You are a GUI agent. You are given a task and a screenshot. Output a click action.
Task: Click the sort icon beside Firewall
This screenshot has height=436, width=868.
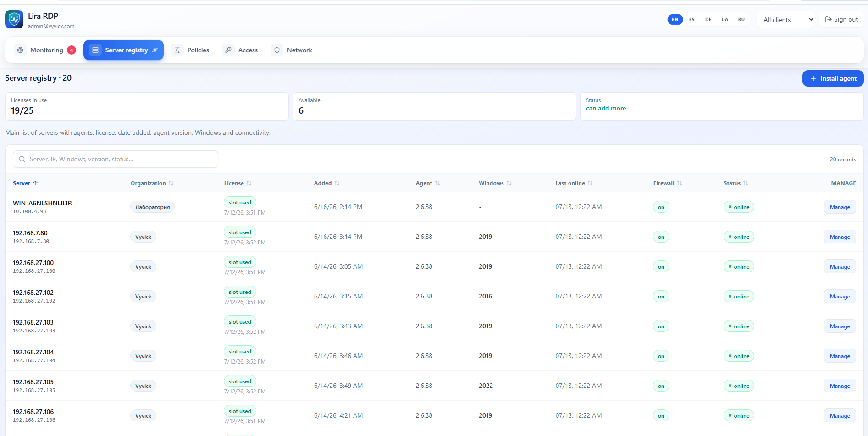pyautogui.click(x=680, y=183)
